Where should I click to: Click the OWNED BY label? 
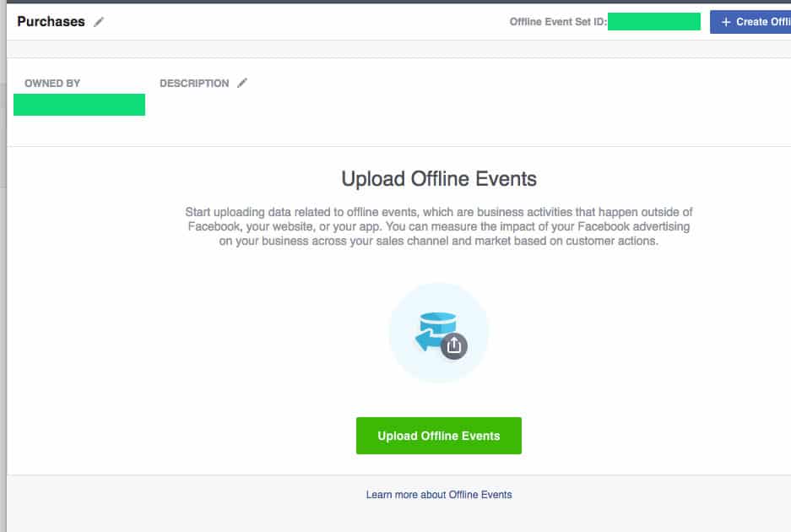point(52,84)
